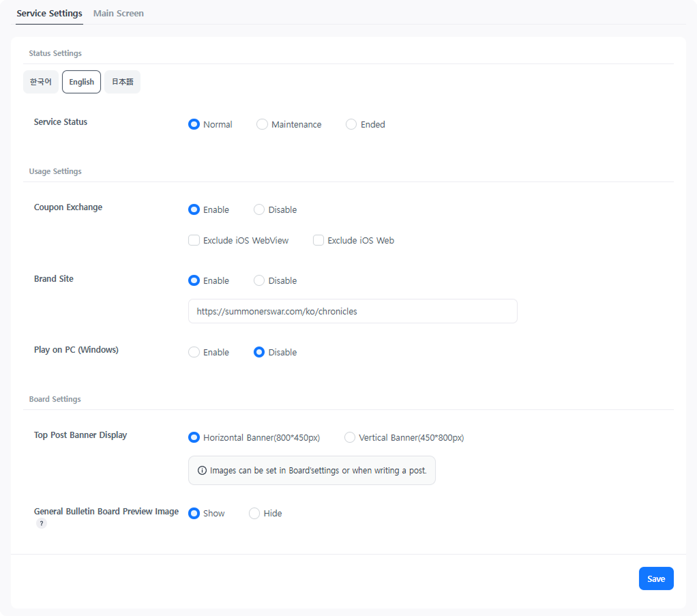Select the 日本語 language button
Viewport: 697px width, 616px height.
tap(122, 82)
